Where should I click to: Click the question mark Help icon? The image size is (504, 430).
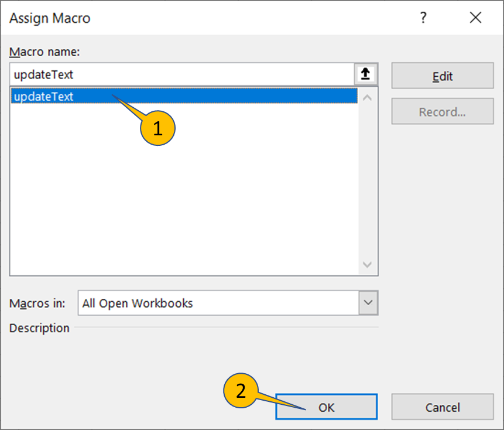[423, 18]
